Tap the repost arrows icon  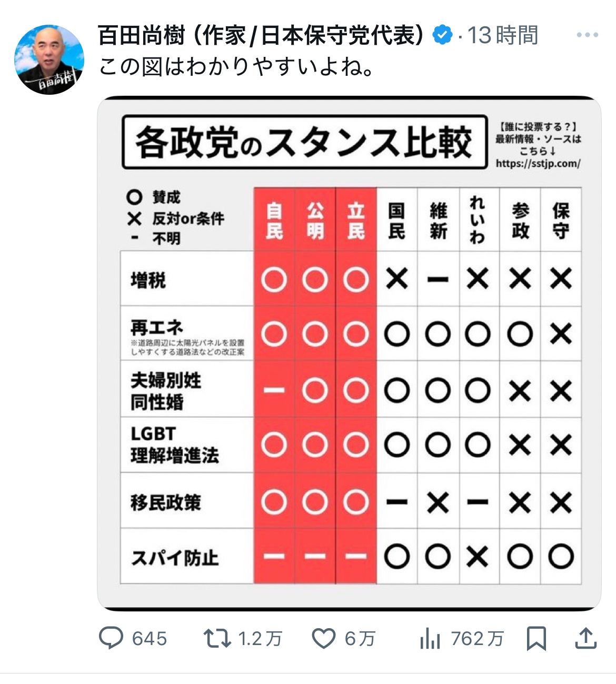point(217,639)
